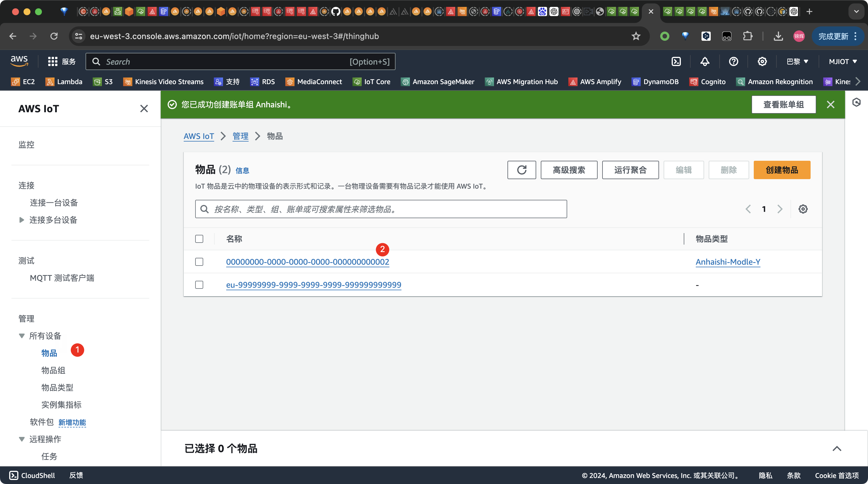Open 物品组 in the sidebar
868x484 pixels.
(53, 370)
